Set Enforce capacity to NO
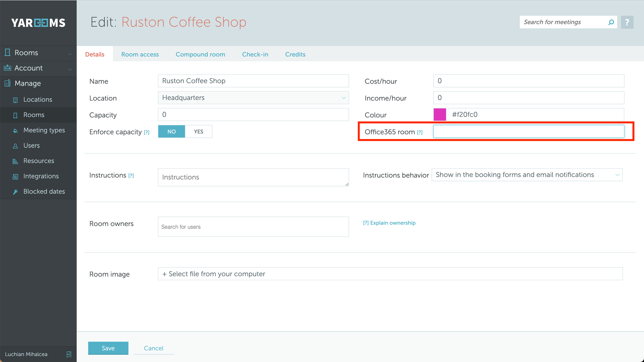The width and height of the screenshot is (644, 362). point(172,132)
